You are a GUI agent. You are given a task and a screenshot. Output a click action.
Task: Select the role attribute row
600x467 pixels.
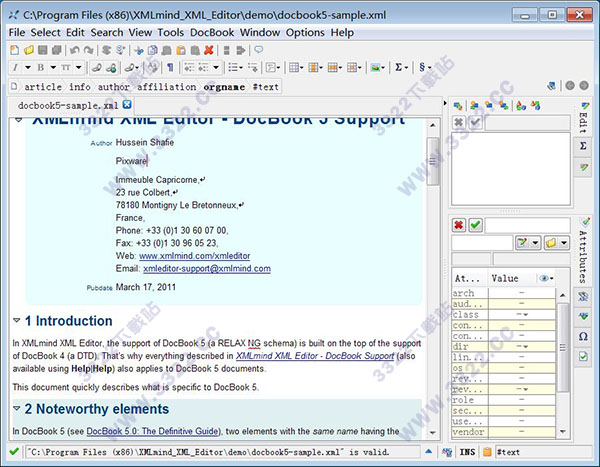(x=504, y=400)
